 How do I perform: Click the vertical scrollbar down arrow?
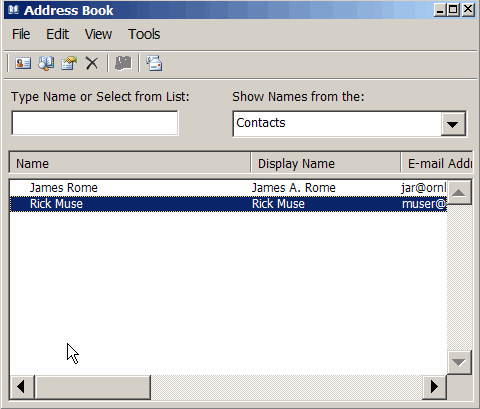tap(459, 362)
